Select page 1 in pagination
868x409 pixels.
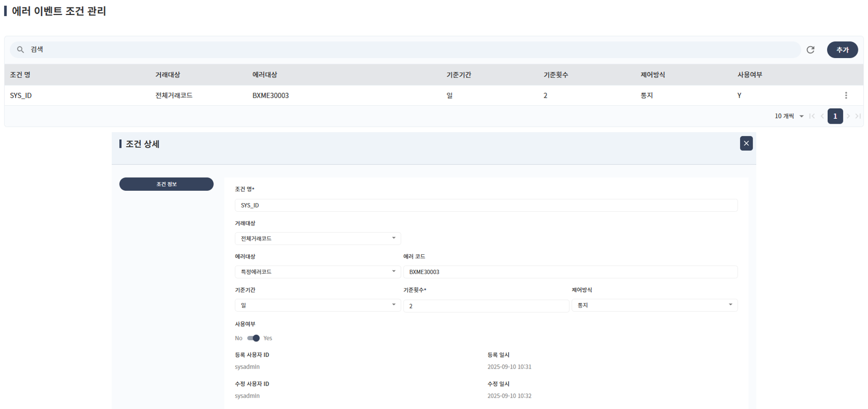[x=835, y=116]
